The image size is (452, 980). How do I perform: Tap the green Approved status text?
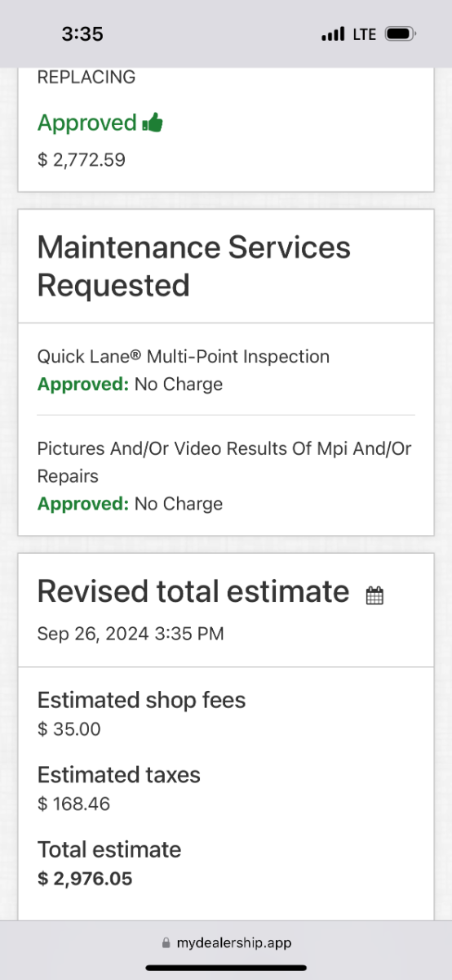[x=87, y=123]
